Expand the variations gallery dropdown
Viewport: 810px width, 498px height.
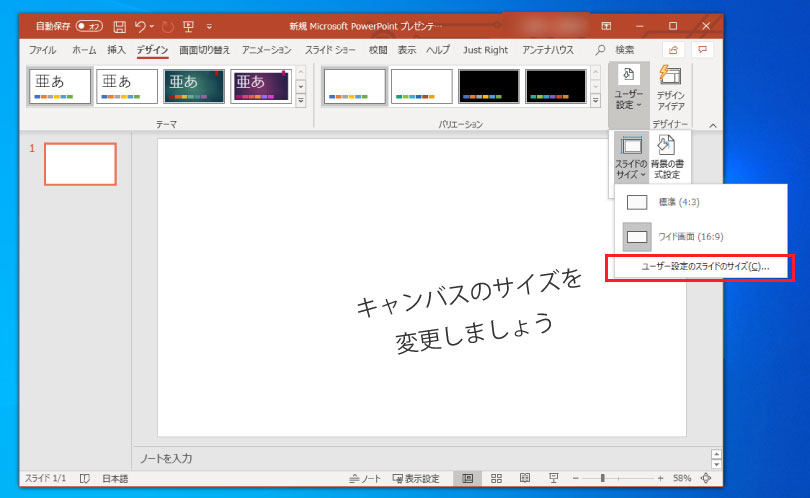pyautogui.click(x=596, y=101)
